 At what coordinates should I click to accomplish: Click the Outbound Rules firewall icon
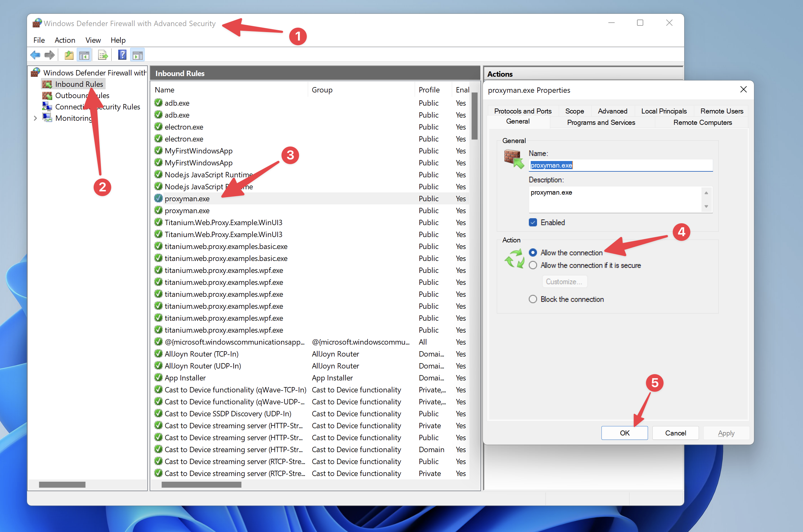(x=47, y=95)
